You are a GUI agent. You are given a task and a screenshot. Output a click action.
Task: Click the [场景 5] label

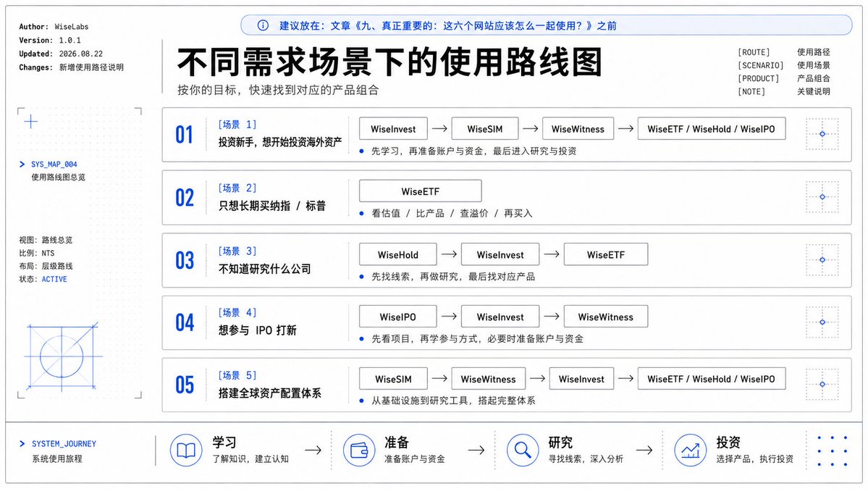[x=237, y=375]
